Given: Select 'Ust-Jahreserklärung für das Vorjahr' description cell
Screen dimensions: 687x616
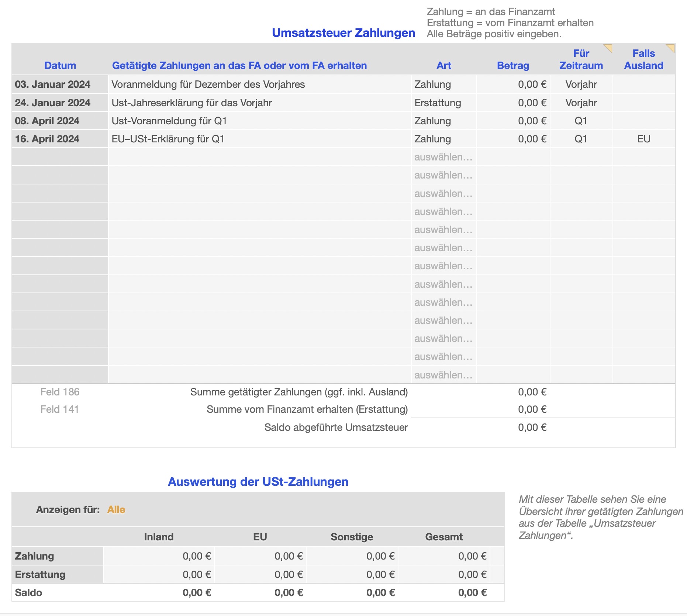Looking at the screenshot, I should (x=259, y=103).
